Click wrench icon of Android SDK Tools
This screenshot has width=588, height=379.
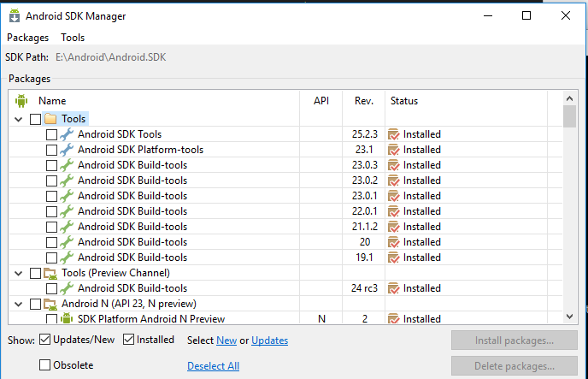click(x=67, y=134)
